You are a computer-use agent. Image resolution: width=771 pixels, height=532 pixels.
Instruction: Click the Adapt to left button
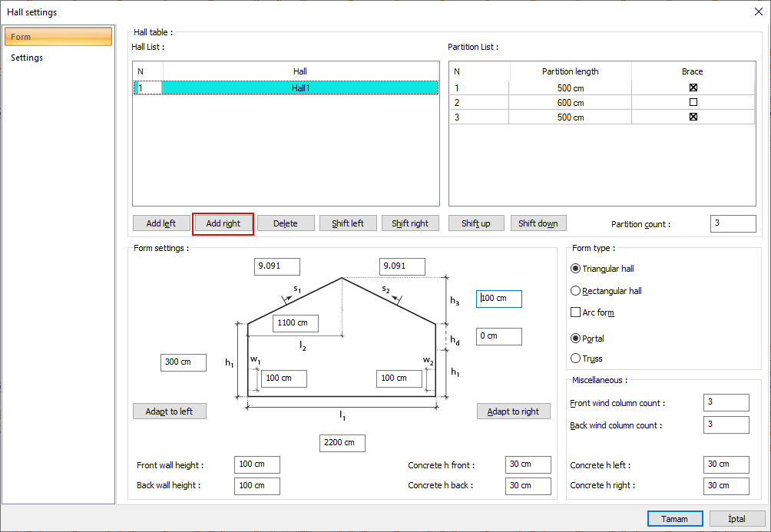[x=169, y=411]
